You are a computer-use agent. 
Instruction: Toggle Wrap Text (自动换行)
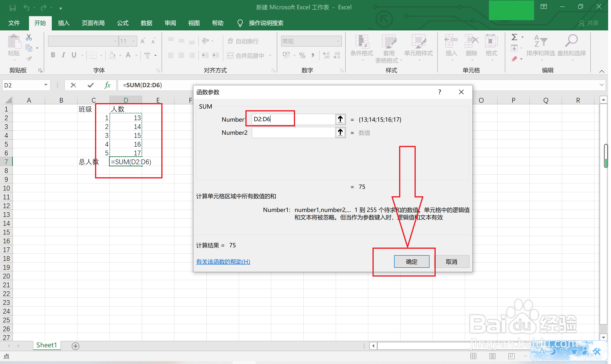(244, 41)
